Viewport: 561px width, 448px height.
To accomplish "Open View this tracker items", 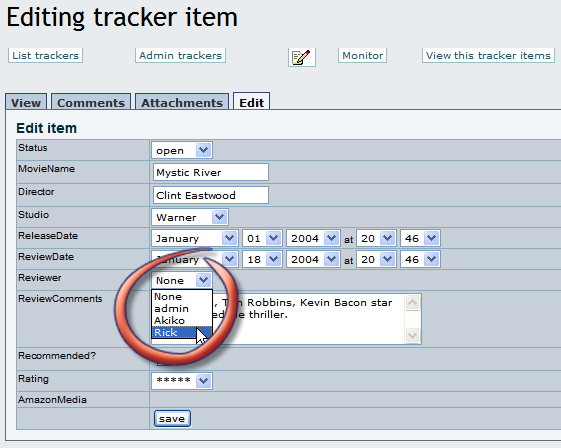I will click(488, 55).
